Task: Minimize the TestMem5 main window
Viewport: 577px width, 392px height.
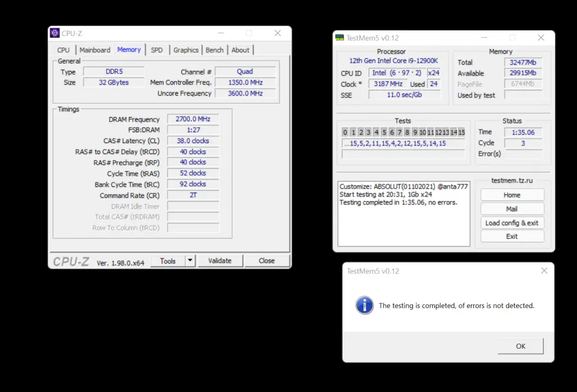Action: click(484, 38)
